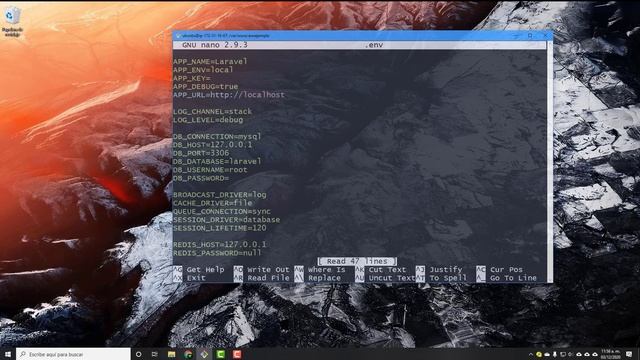Image resolution: width=640 pixels, height=360 pixels.
Task: Open Google Chrome from the taskbar
Action: click(x=188, y=354)
